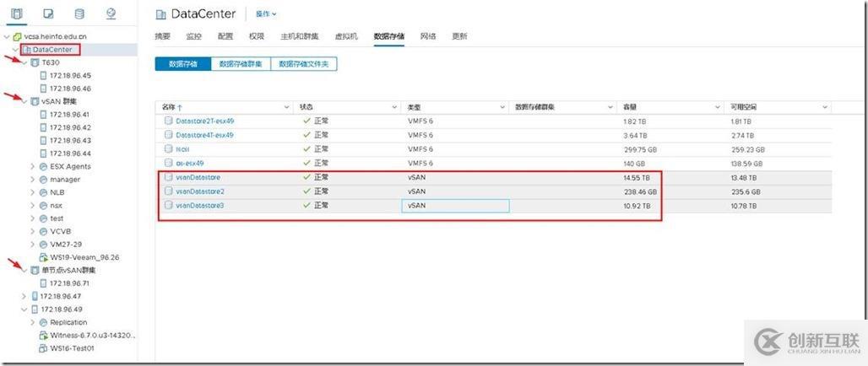
Task: Open the Datastore2T-esx49 link
Action: click(x=204, y=121)
